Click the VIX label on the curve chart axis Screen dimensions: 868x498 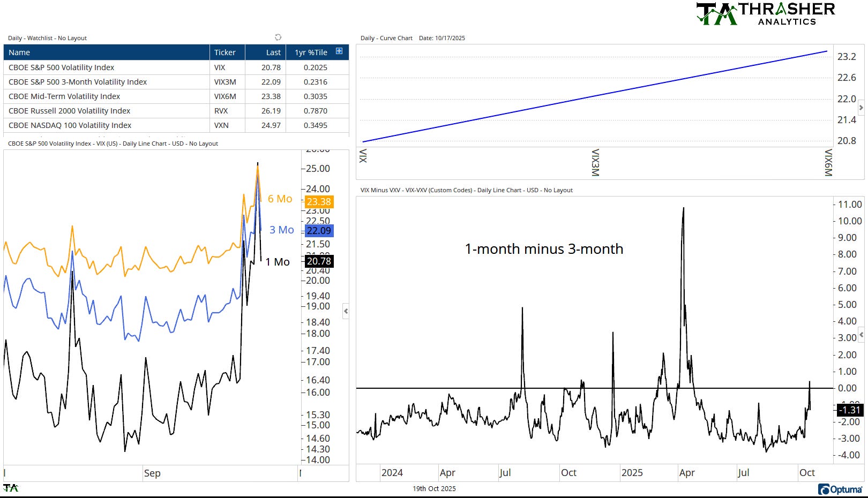(363, 156)
